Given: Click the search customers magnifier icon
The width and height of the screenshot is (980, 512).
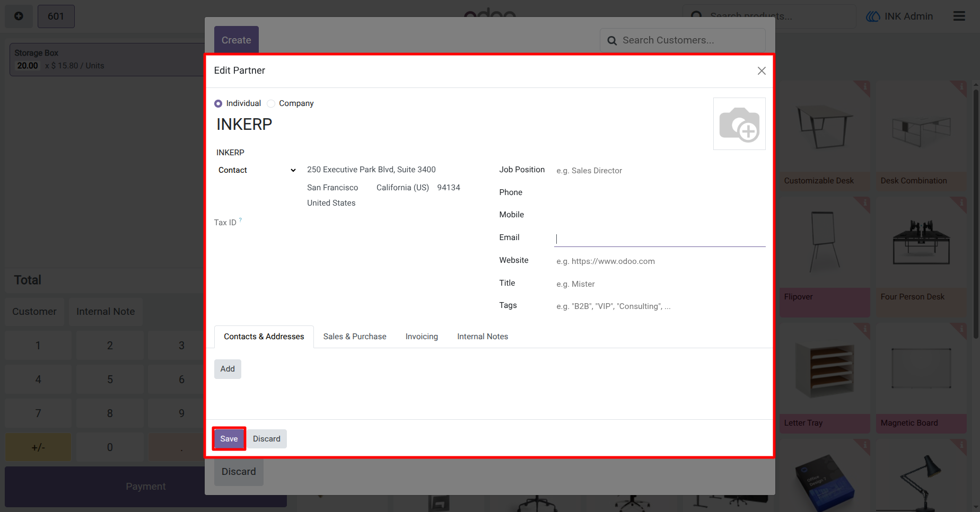Looking at the screenshot, I should point(612,40).
